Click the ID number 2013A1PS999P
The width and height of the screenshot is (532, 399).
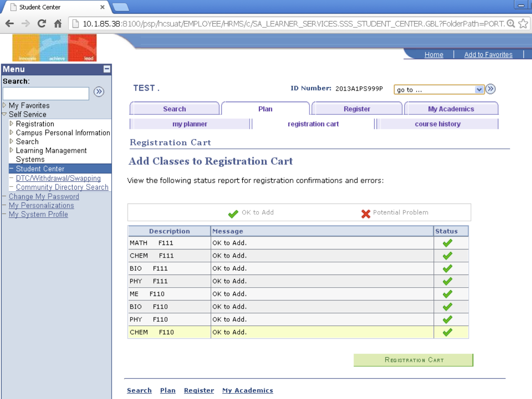pos(359,89)
